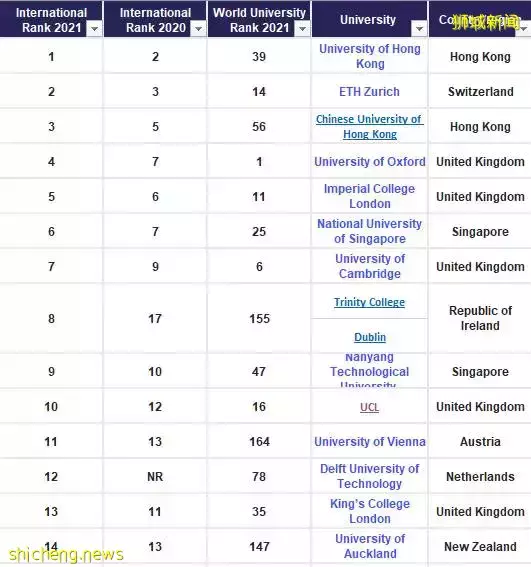
Task: Open the World University Rank 2021 filter dropdown
Action: tap(302, 29)
